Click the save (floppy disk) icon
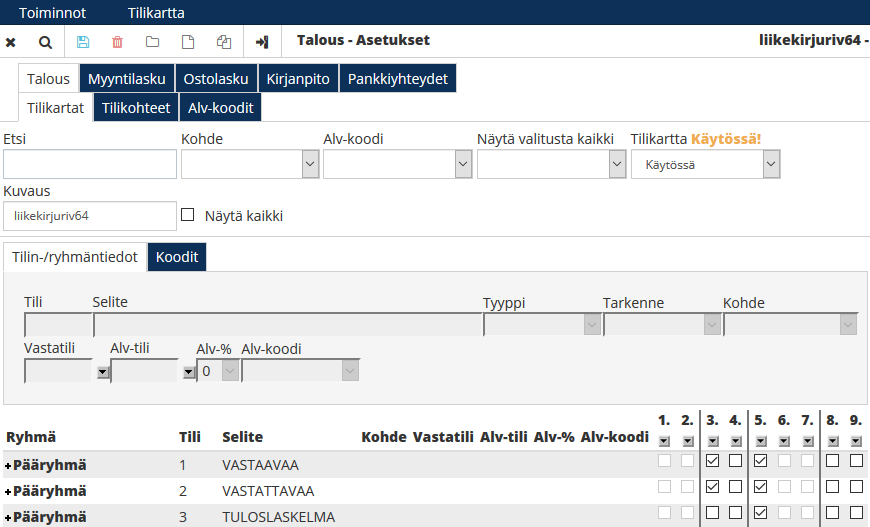Screen dimensions: 870x527 point(83,42)
